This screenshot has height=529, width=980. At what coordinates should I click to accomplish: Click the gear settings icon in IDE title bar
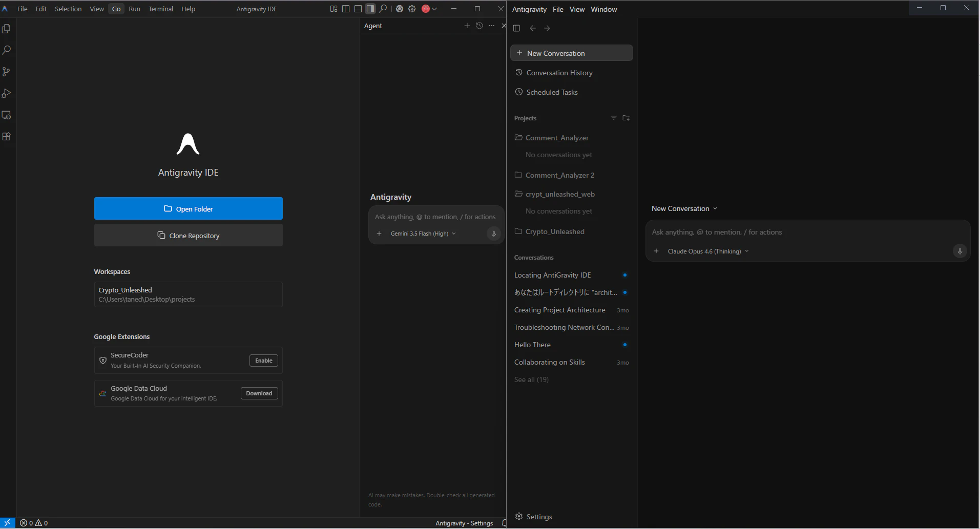coord(412,9)
